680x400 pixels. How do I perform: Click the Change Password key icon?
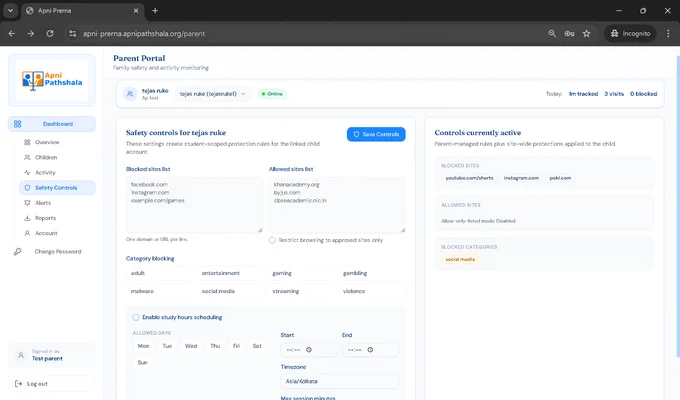click(17, 252)
